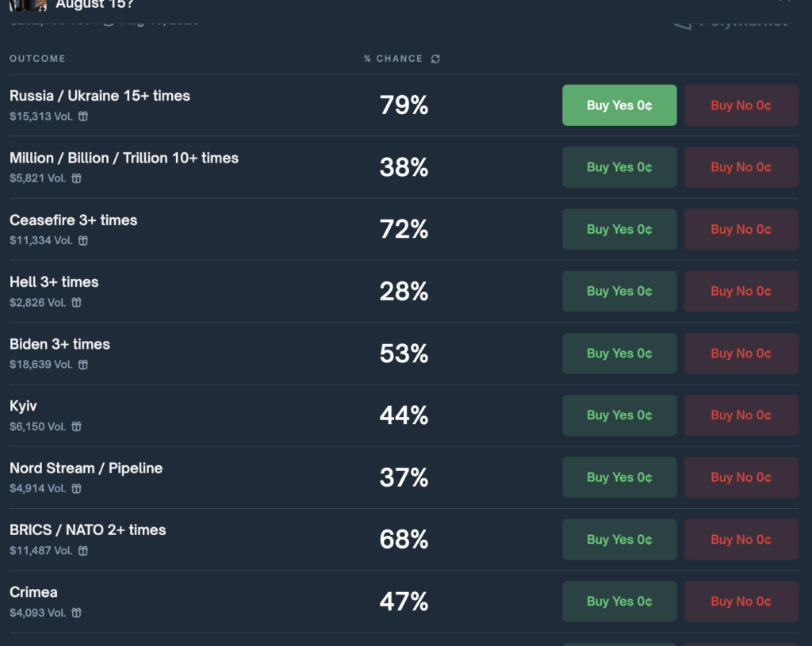Click the gift icon under Nord Stream / Pipeline
The width and height of the screenshot is (812, 646).
(77, 488)
